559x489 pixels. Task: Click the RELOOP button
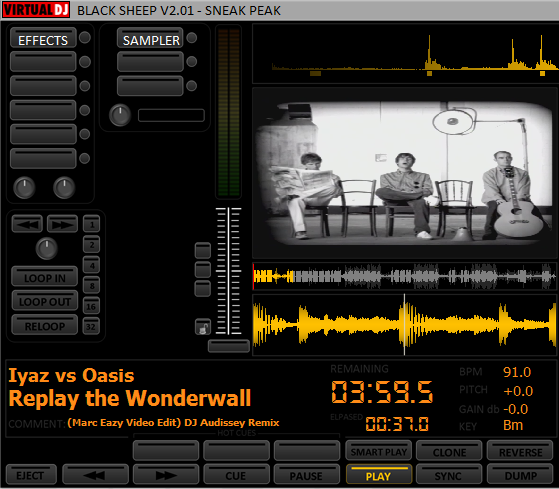(45, 325)
